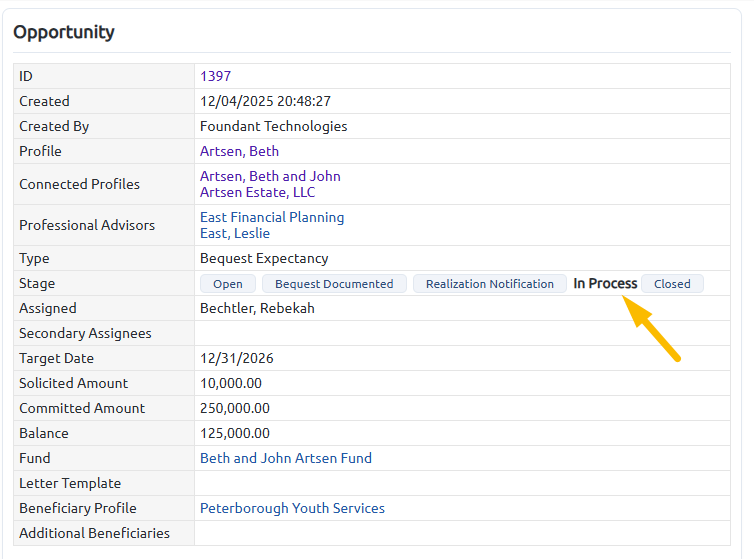Select the committed amount 250,000.00
This screenshot has height=559, width=754.
point(235,408)
